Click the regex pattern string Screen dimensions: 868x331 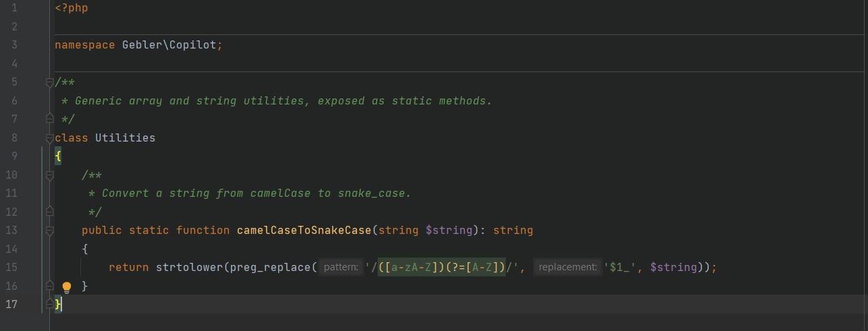coord(442,267)
